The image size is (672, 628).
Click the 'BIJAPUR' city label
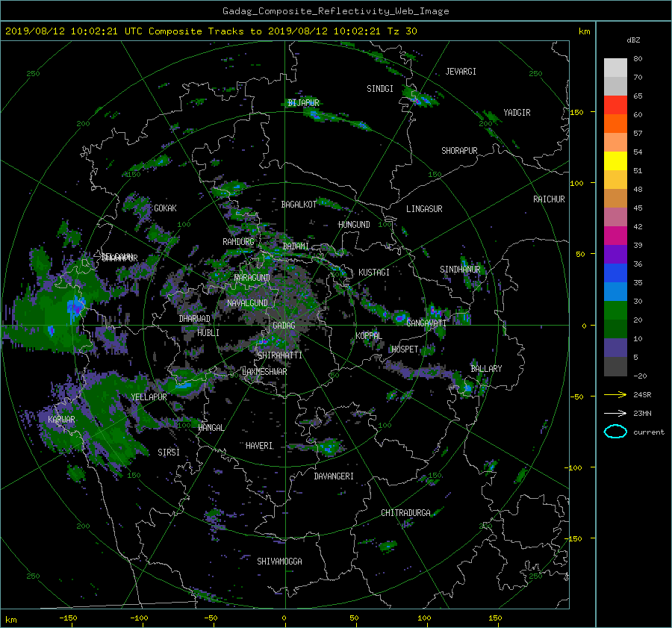pos(303,103)
